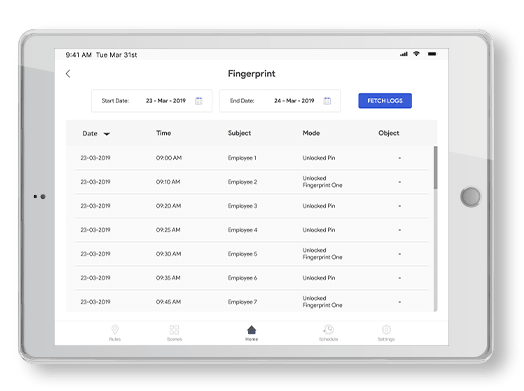The width and height of the screenshot is (524, 391).
Task: Go back using the left chevron arrow
Action: point(68,74)
